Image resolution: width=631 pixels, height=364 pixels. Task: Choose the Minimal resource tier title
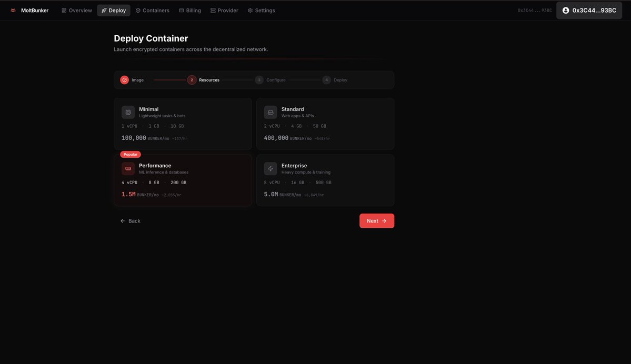pyautogui.click(x=148, y=109)
